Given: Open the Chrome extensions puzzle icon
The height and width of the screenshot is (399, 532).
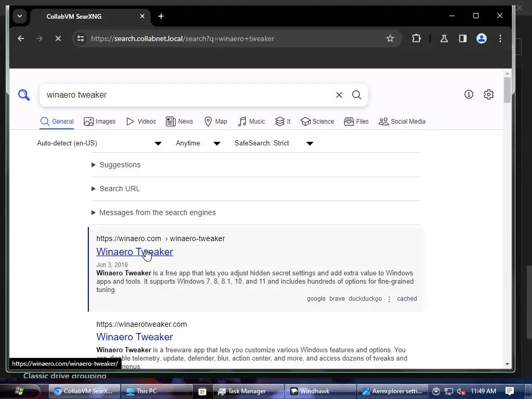Looking at the screenshot, I should pyautogui.click(x=416, y=38).
